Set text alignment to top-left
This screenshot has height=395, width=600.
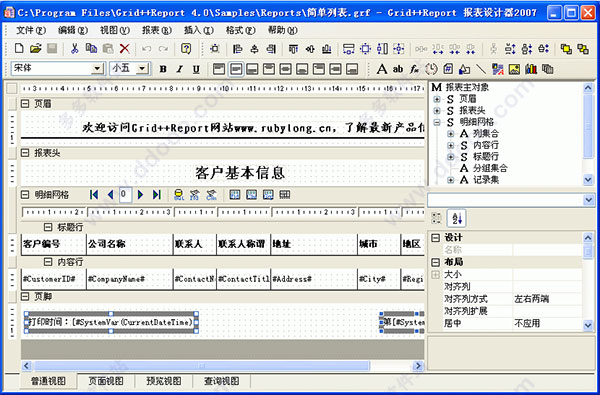click(219, 69)
